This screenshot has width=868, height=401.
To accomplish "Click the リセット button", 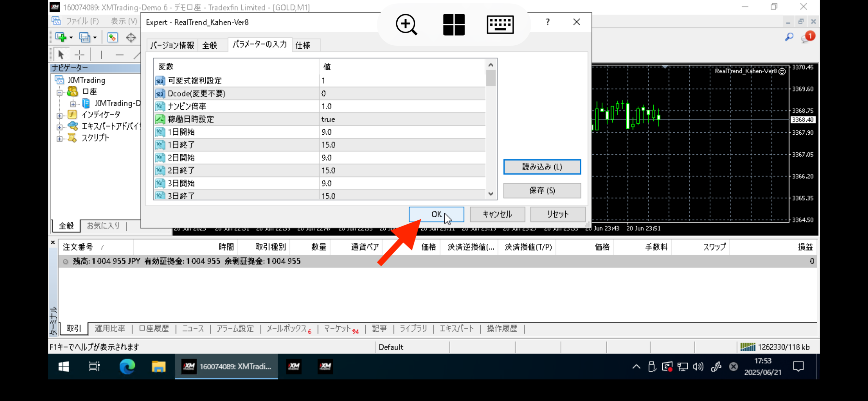I will (x=558, y=214).
